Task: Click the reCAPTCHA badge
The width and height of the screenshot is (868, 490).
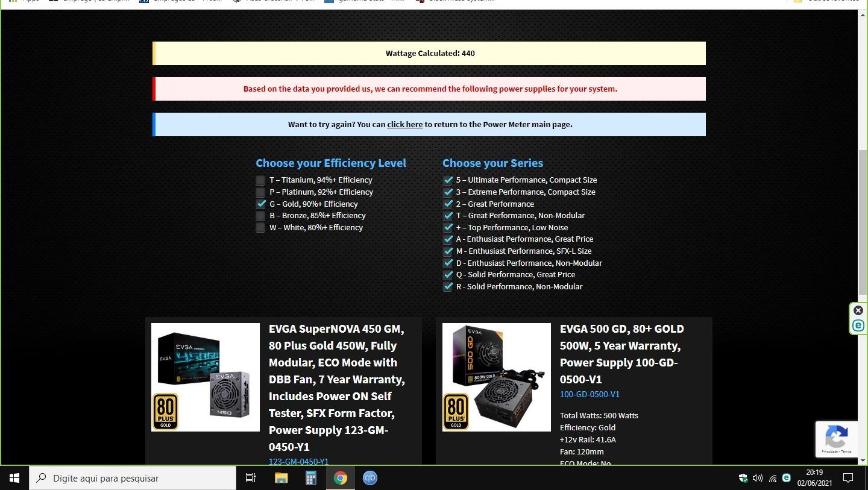Action: [x=837, y=439]
